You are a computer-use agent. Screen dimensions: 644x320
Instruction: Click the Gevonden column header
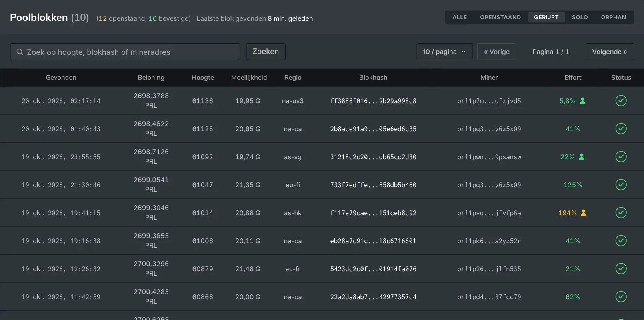pos(61,78)
